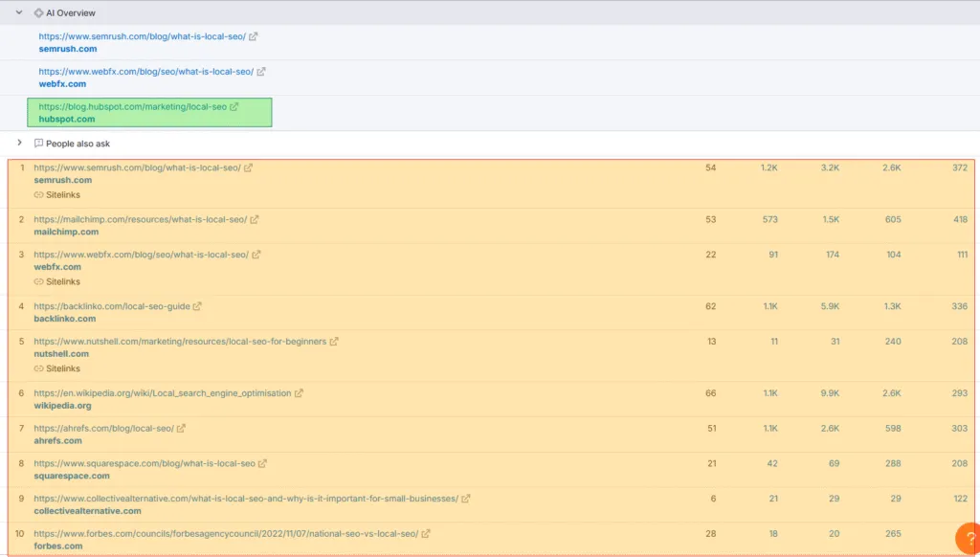This screenshot has width=980, height=557.
Task: Show Sitelinks under nutshell.com result
Action: [56, 368]
